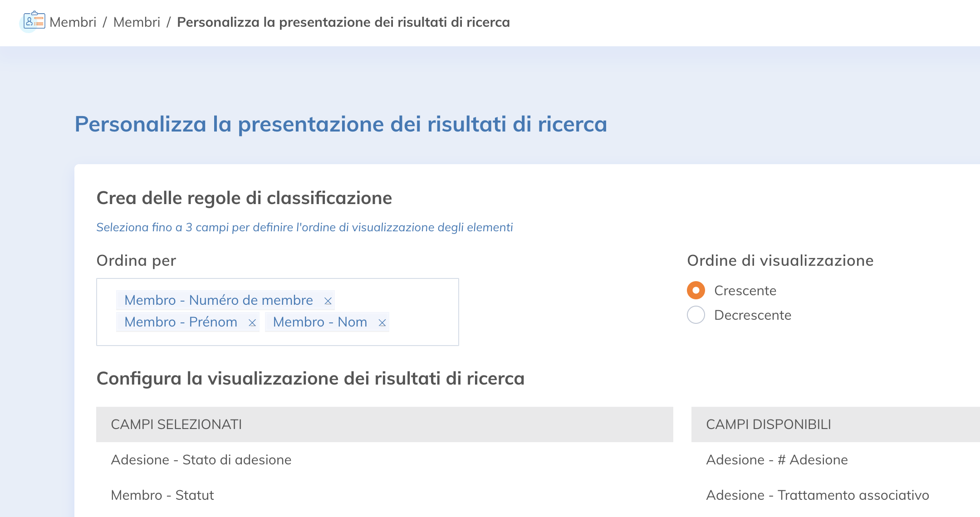
Task: Select the Decrescente radio button
Action: pos(696,315)
